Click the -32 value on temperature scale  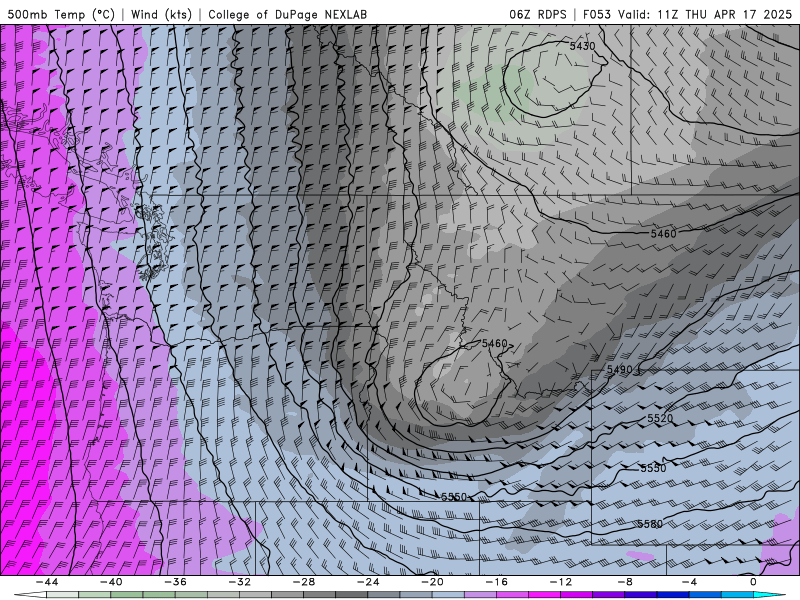click(240, 582)
